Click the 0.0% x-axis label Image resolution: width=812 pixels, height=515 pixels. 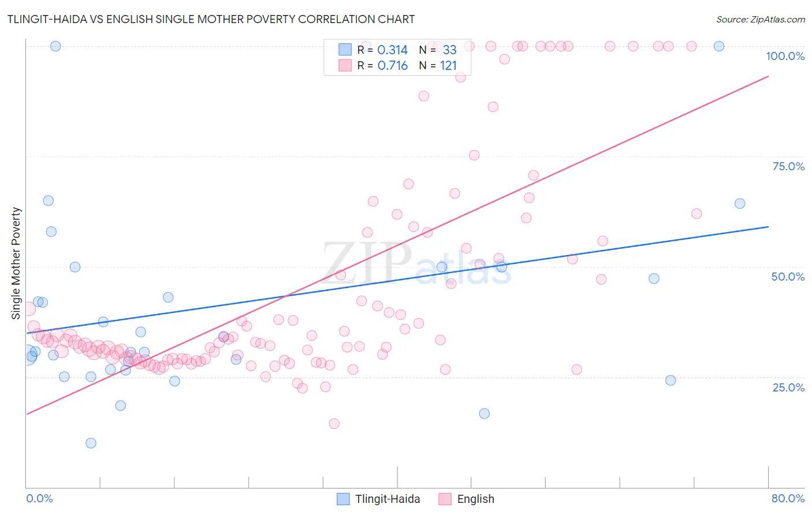click(40, 498)
